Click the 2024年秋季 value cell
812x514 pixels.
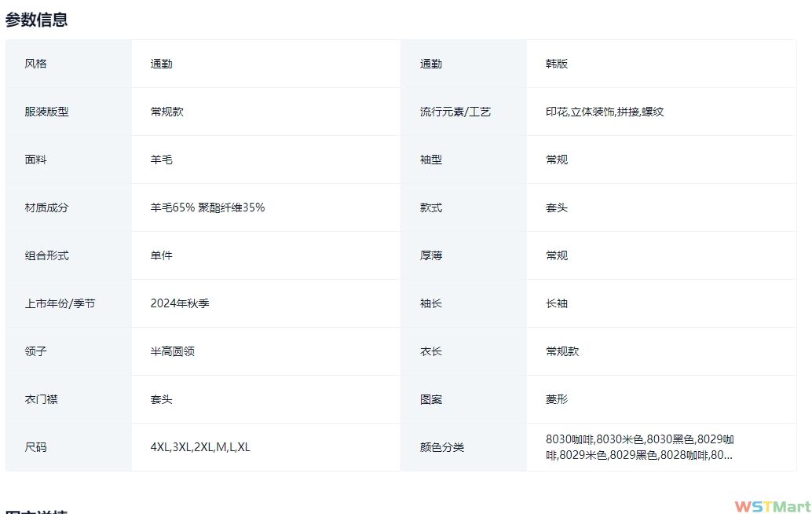click(x=180, y=303)
